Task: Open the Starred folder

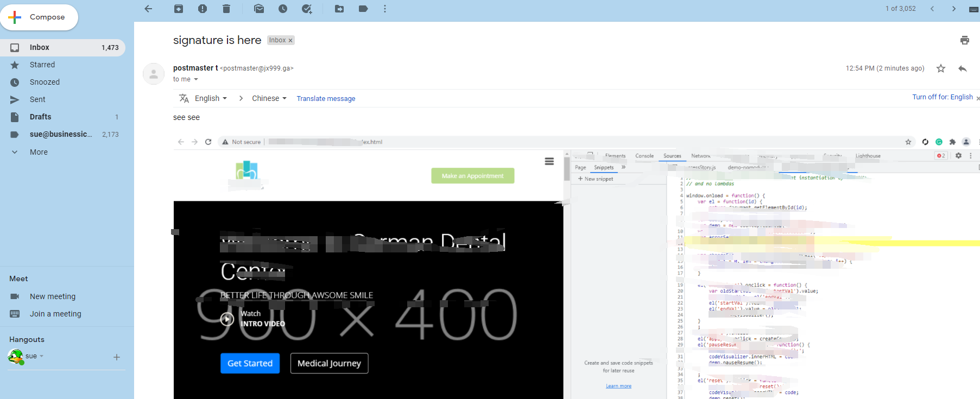Action: pos(42,65)
